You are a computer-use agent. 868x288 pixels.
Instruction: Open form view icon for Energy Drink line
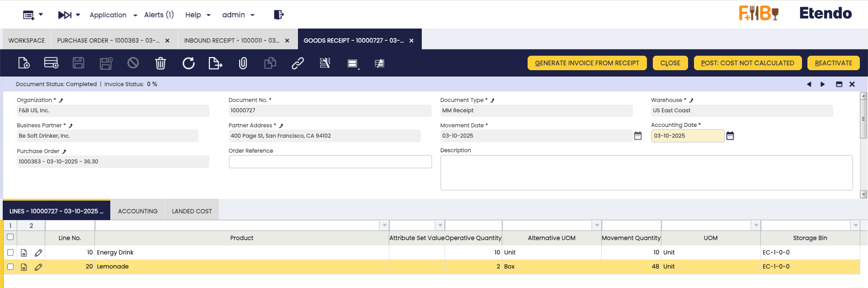(24, 253)
